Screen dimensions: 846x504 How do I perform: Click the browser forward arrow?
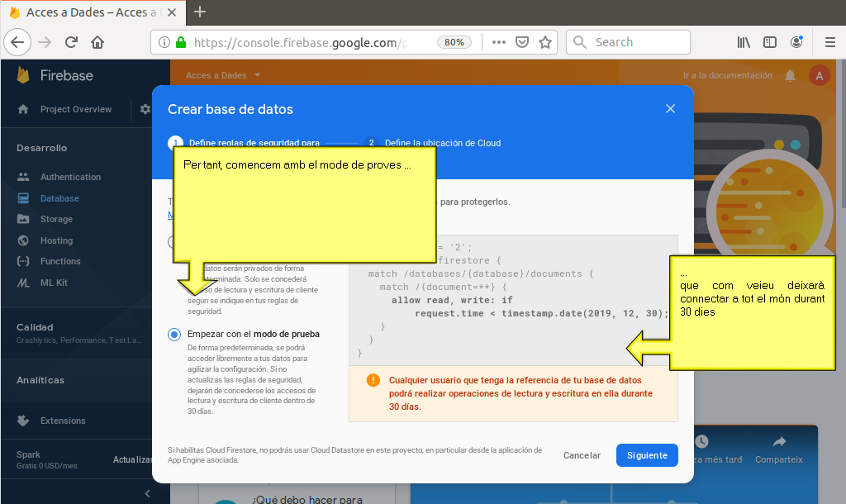(x=45, y=42)
